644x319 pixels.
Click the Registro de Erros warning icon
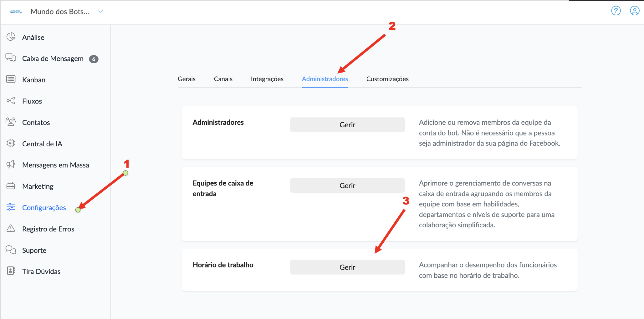tap(11, 229)
